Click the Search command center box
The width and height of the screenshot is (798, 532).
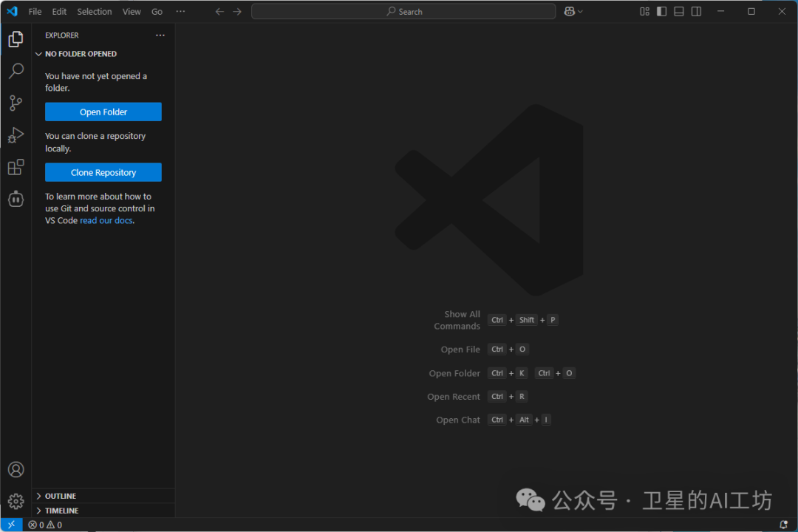pyautogui.click(x=403, y=12)
